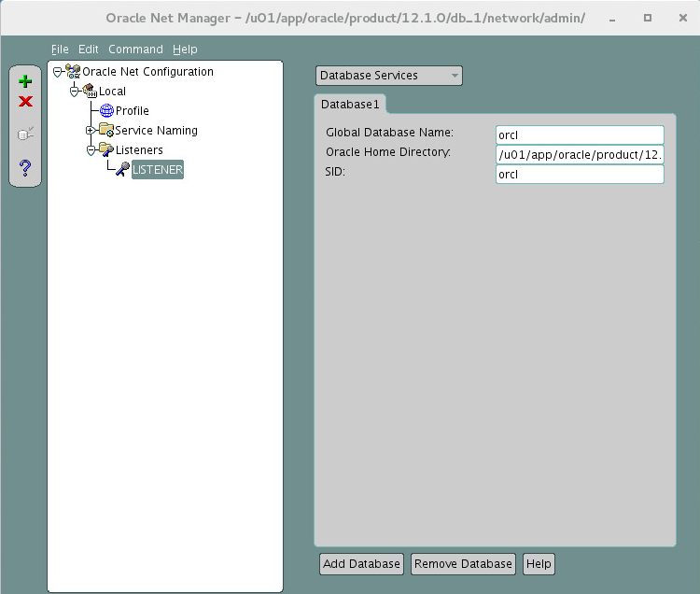This screenshot has height=594, width=700.
Task: Select the Service Naming label
Action: (156, 131)
